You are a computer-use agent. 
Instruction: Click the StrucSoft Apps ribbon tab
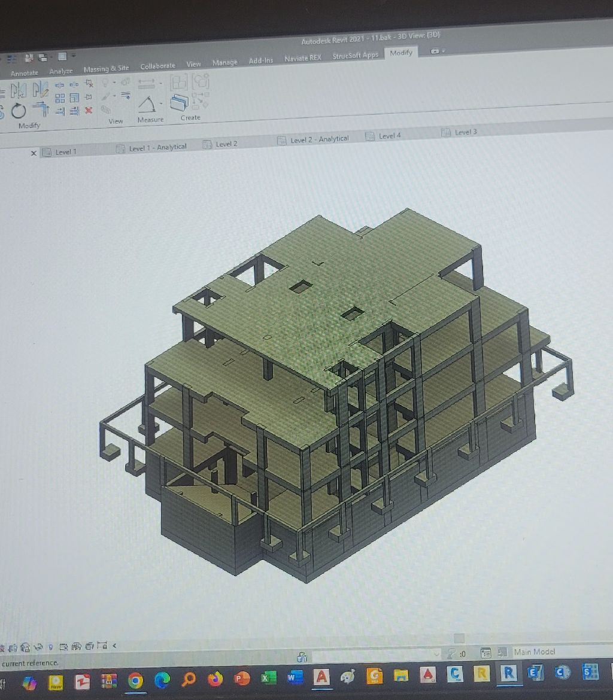point(356,55)
